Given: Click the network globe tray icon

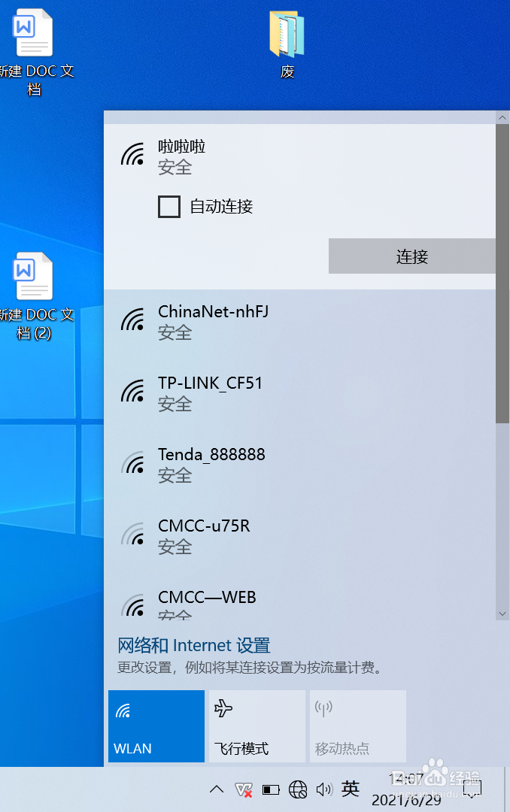Looking at the screenshot, I should (x=298, y=789).
